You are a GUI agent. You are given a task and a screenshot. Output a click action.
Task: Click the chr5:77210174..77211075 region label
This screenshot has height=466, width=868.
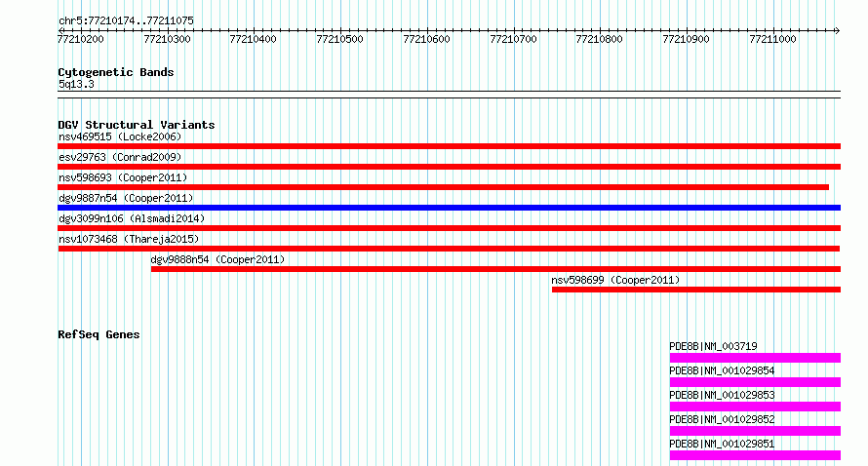click(x=126, y=21)
